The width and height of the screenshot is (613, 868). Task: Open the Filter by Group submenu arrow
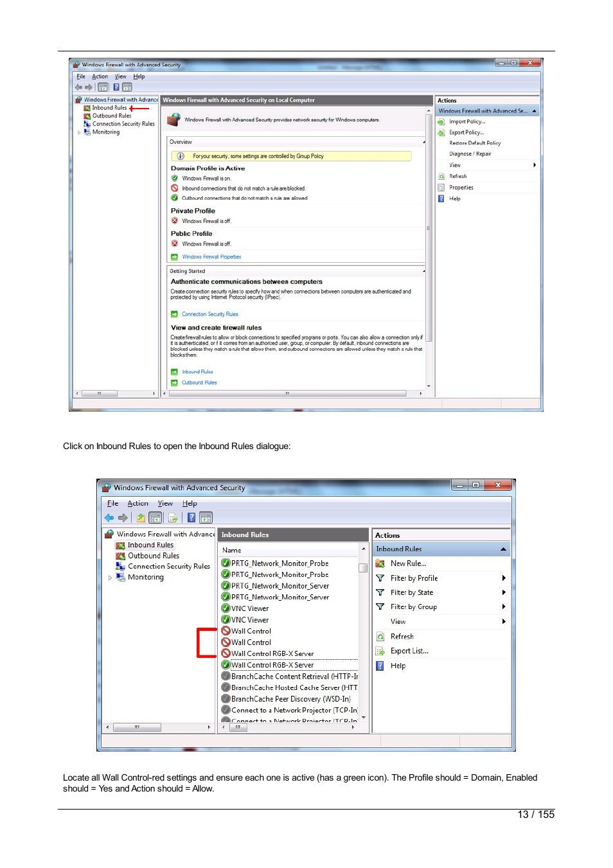point(504,607)
